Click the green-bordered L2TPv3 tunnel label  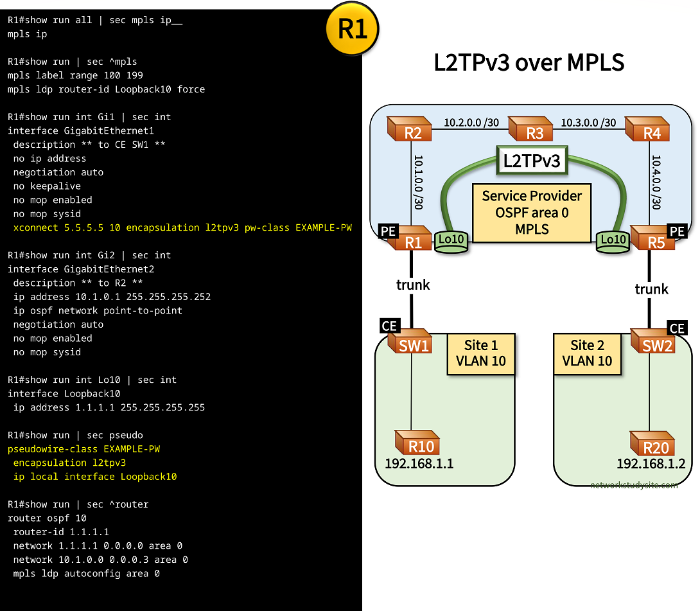tap(531, 161)
